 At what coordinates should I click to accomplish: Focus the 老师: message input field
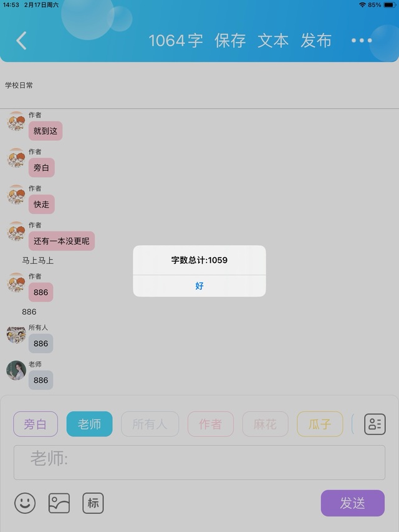[199, 462]
